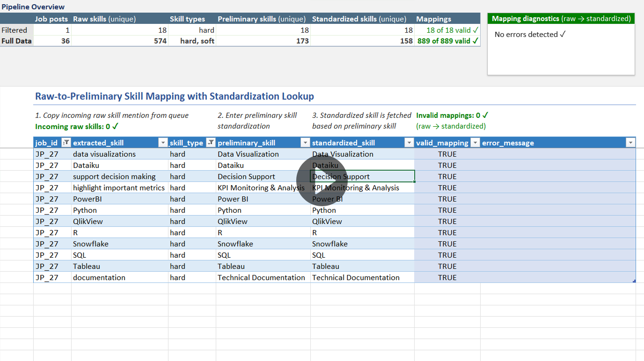Play the video with the center play button
The image size is (644, 361).
322,180
